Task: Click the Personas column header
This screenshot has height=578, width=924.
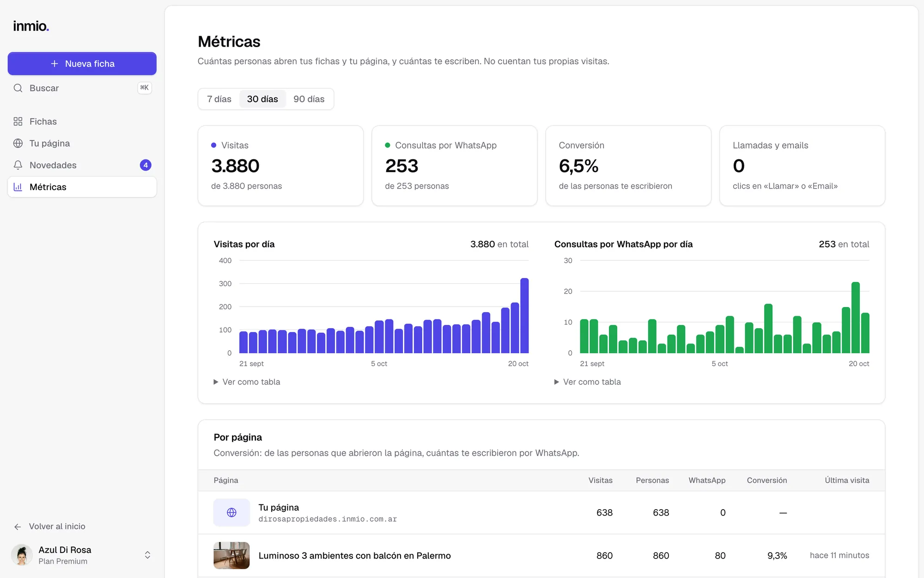Action: click(652, 480)
